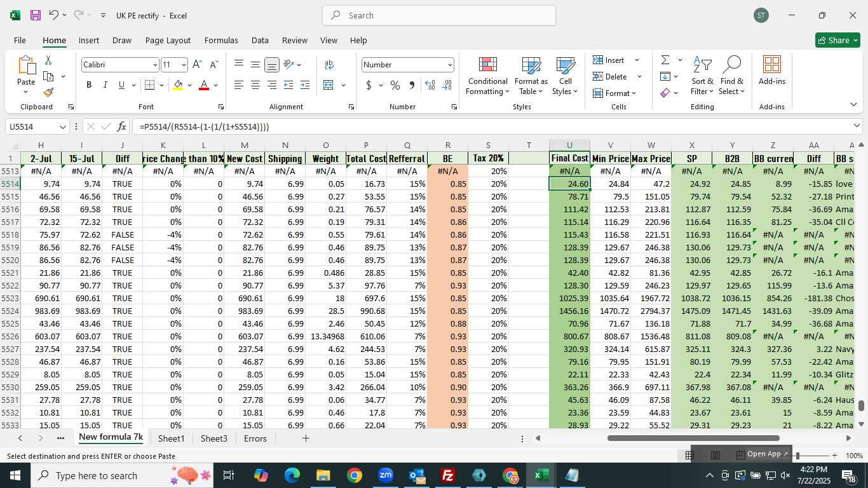Switch to the Data ribbon tab

click(x=260, y=40)
